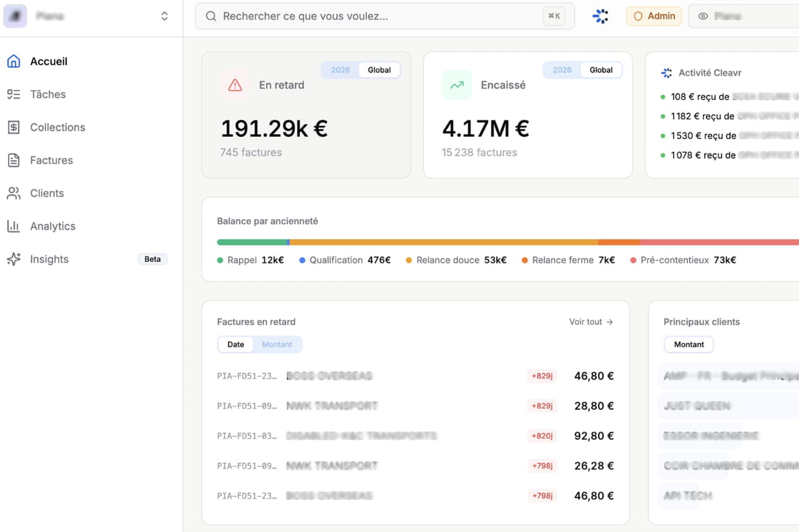The height and width of the screenshot is (532, 799).
Task: Click the Relance douce 53k€ legend
Action: pos(456,260)
